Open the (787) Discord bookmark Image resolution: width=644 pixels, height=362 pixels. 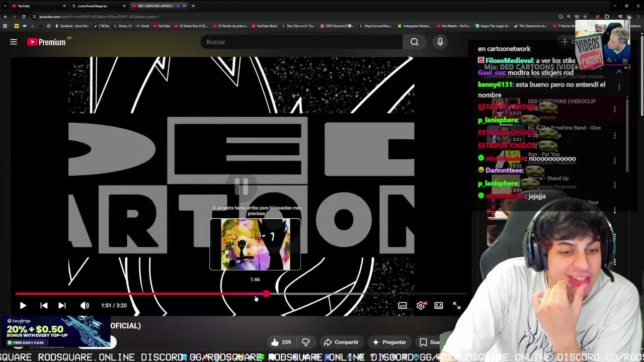click(x=337, y=26)
